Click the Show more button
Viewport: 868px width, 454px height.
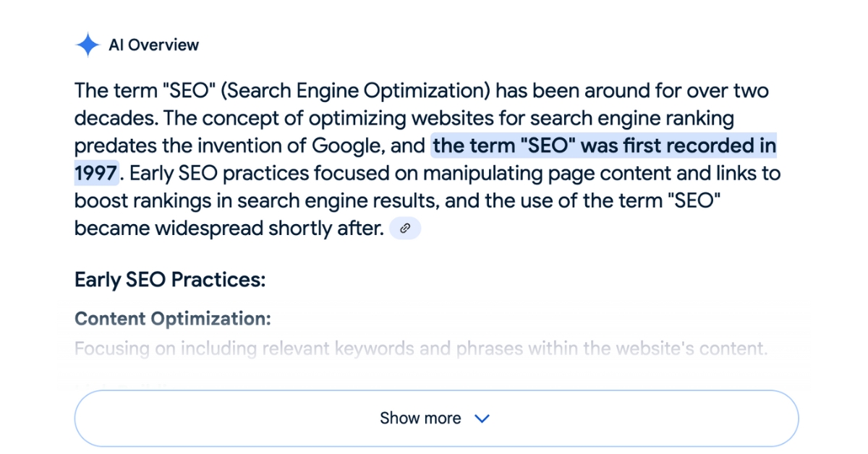coord(436,419)
